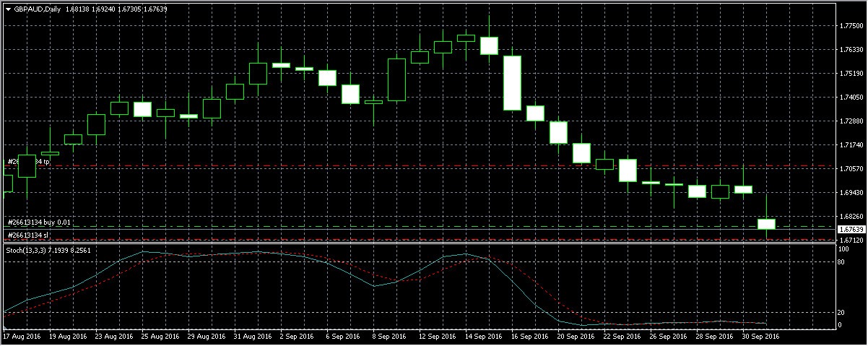868x346 pixels.
Task: Click the 16 Sep 2016 date label
Action: [x=531, y=337]
